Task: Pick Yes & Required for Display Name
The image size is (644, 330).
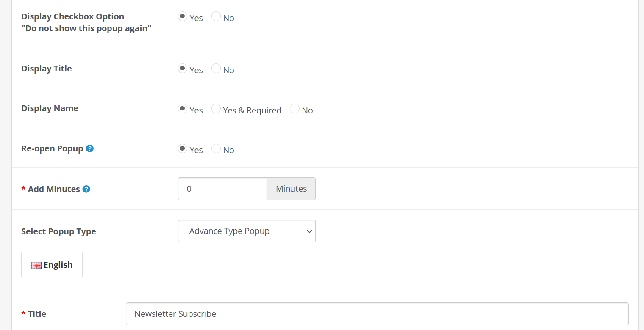Action: 216,109
